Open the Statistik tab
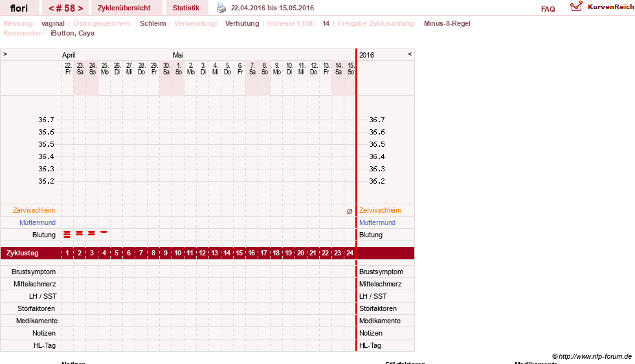 tap(186, 8)
